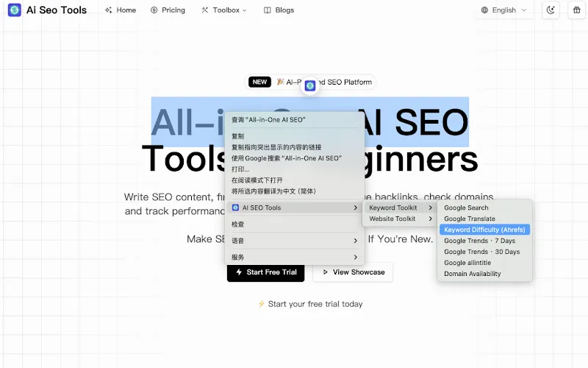Toggle dark mode with the moon icon

[x=551, y=10]
